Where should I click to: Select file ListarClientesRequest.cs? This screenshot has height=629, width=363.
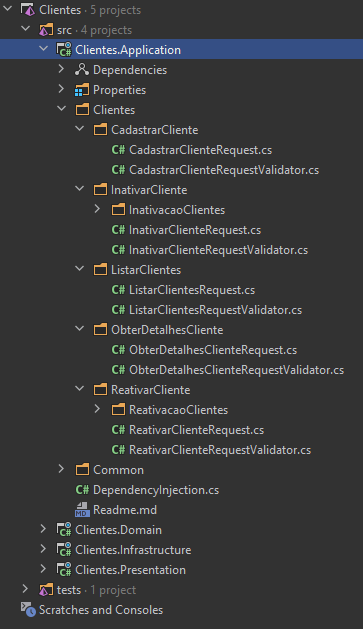(192, 290)
